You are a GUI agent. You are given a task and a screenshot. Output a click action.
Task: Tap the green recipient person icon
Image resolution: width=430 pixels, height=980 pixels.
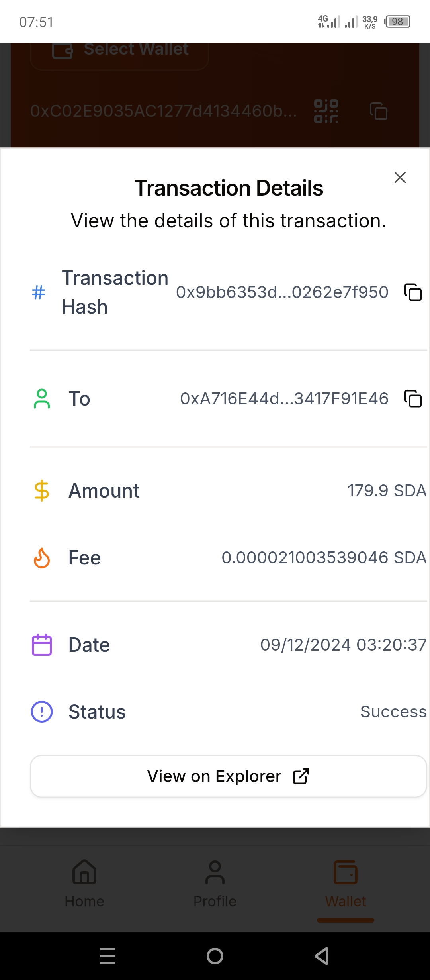coord(41,399)
